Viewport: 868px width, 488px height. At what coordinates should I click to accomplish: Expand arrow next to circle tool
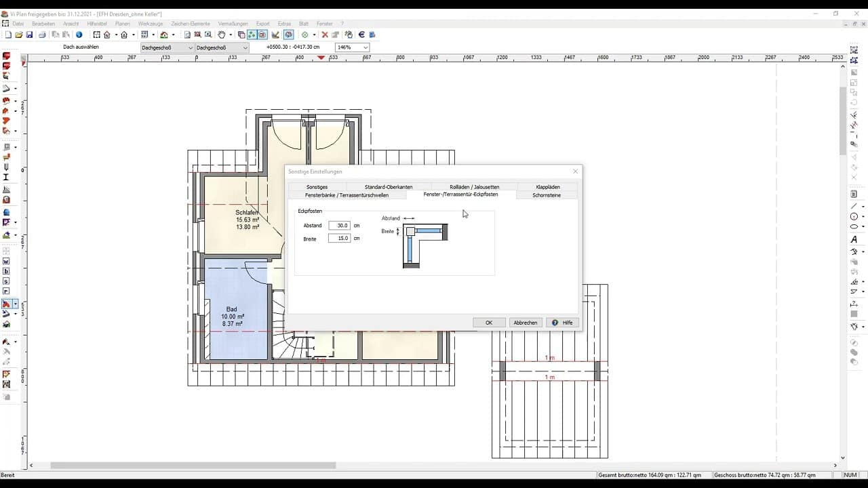coord(863,216)
